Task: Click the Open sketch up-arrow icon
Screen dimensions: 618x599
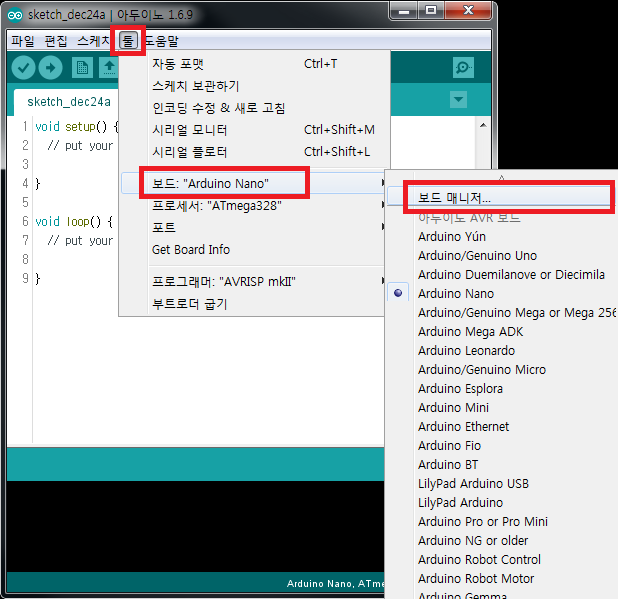Action: [109, 67]
